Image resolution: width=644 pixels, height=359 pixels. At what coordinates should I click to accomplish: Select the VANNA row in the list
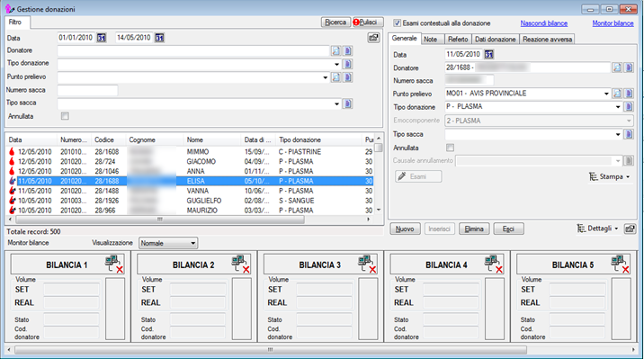[191, 191]
